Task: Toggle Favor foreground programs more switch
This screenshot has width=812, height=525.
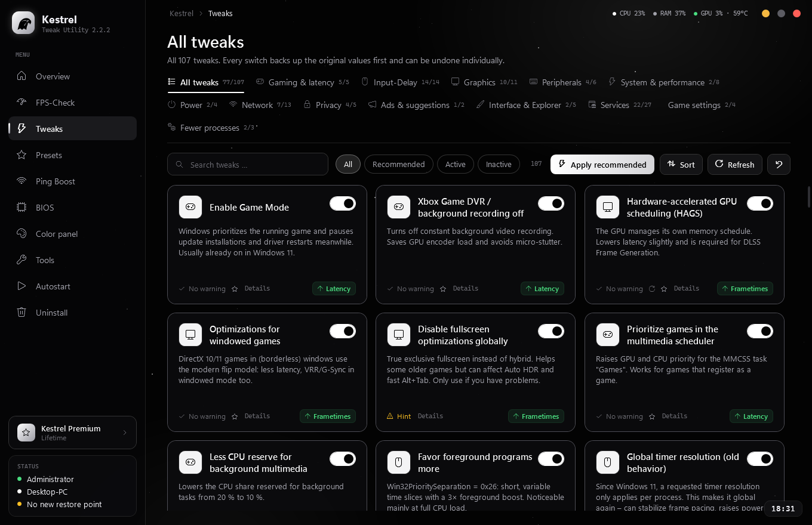Action: (x=551, y=459)
